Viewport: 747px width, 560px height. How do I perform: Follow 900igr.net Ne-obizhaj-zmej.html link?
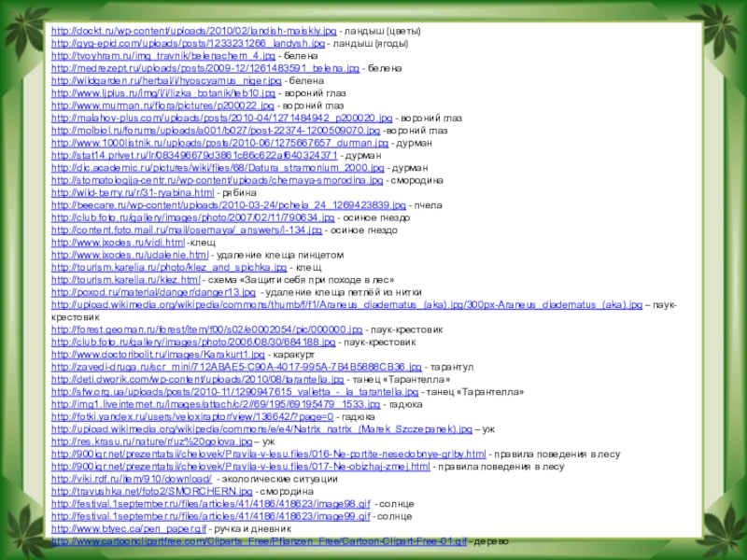pyautogui.click(x=240, y=466)
